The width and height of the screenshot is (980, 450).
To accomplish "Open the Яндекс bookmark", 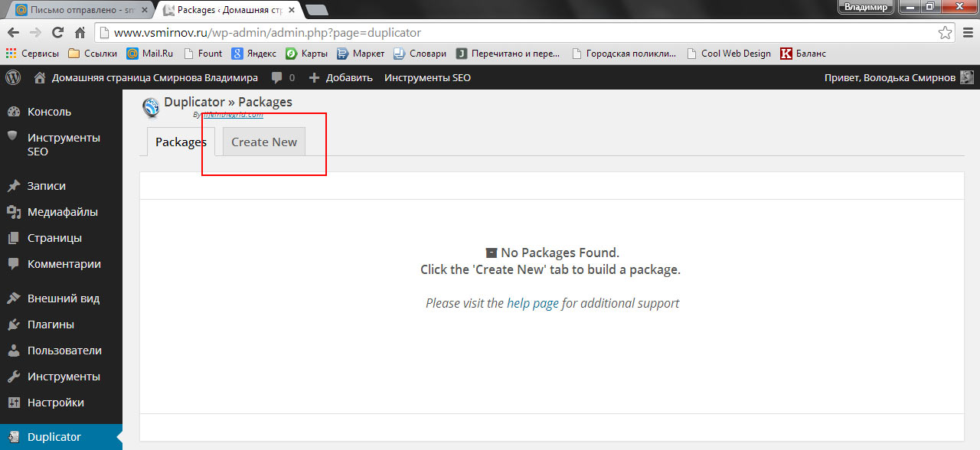I will (x=254, y=54).
